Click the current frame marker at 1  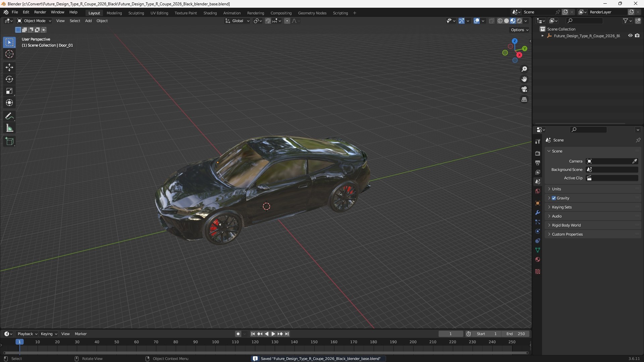(x=19, y=342)
